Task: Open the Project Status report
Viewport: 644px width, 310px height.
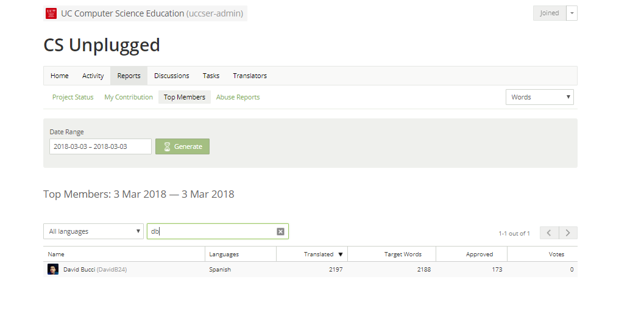Action: (73, 97)
